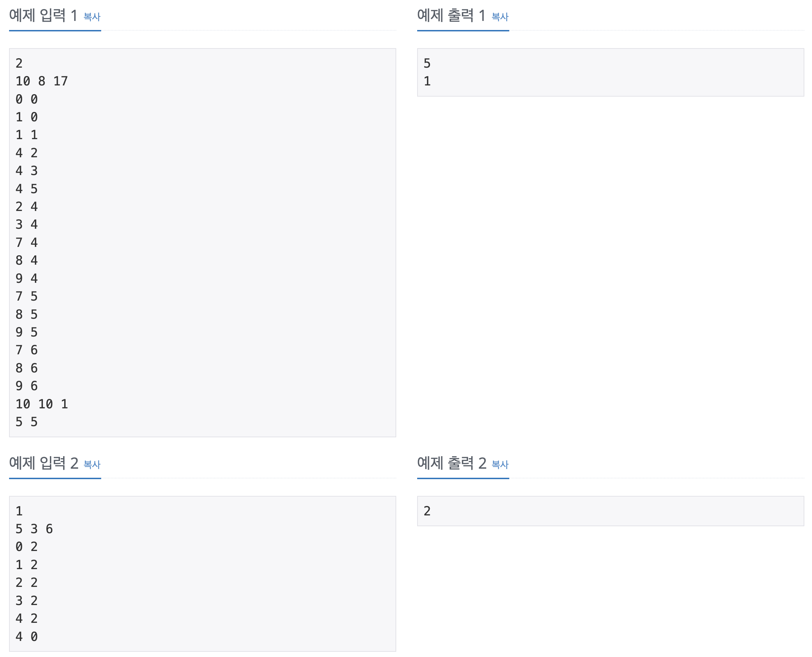Click the line "5 3 6" in input 2

click(34, 529)
